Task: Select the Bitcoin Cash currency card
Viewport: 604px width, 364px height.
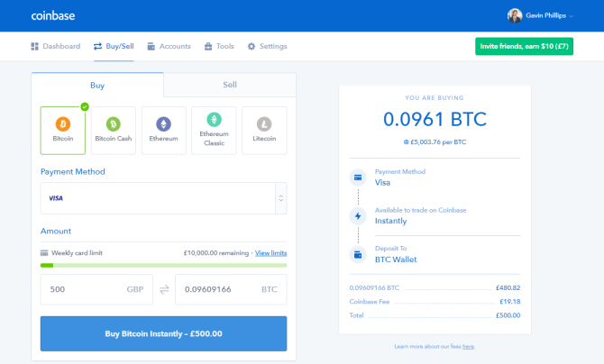Action: tap(114, 131)
